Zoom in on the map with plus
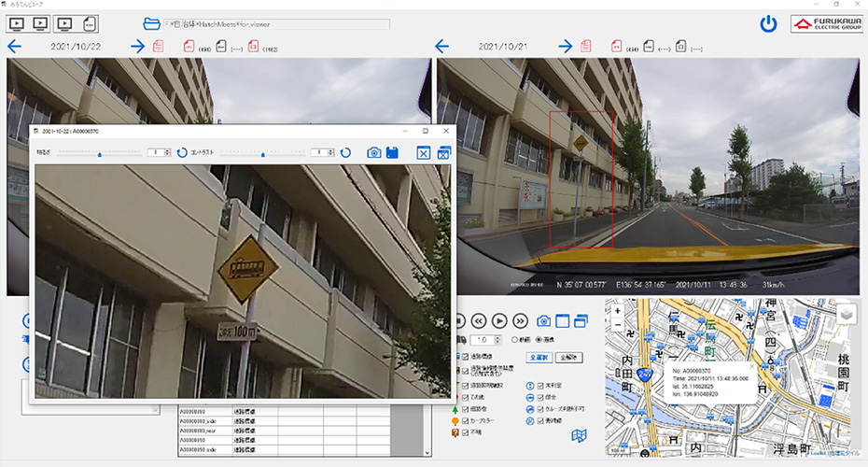 pos(617,310)
